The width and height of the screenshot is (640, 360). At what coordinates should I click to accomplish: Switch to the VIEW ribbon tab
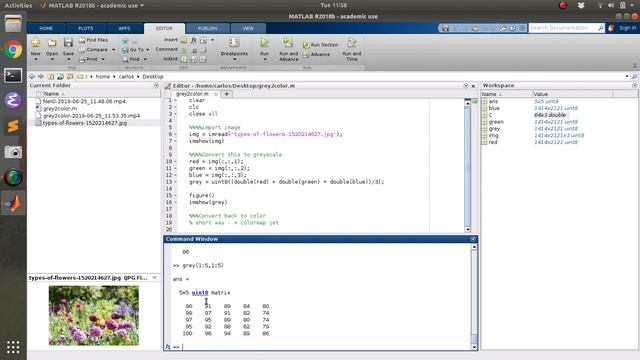pos(248,28)
